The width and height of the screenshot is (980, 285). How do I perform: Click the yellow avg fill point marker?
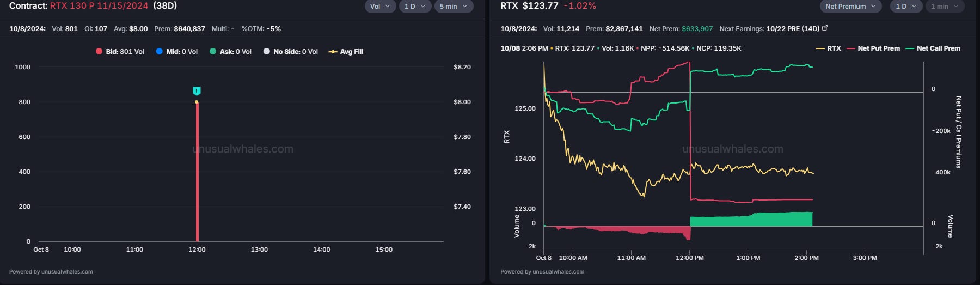tap(197, 102)
